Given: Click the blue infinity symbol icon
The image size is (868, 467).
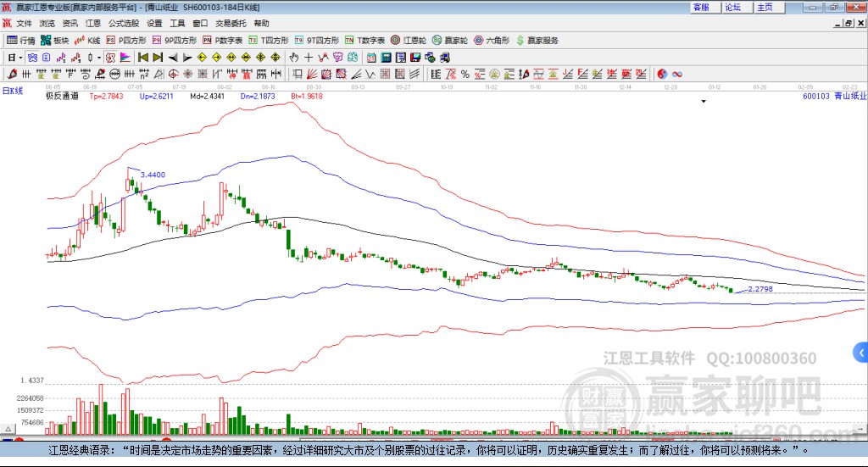Looking at the screenshot, I should (x=676, y=74).
